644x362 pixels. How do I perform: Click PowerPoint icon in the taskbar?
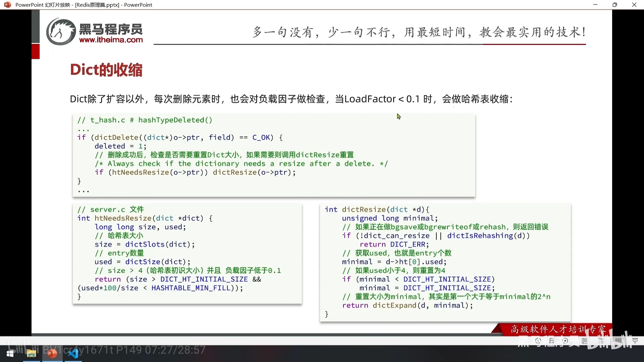tap(52, 353)
